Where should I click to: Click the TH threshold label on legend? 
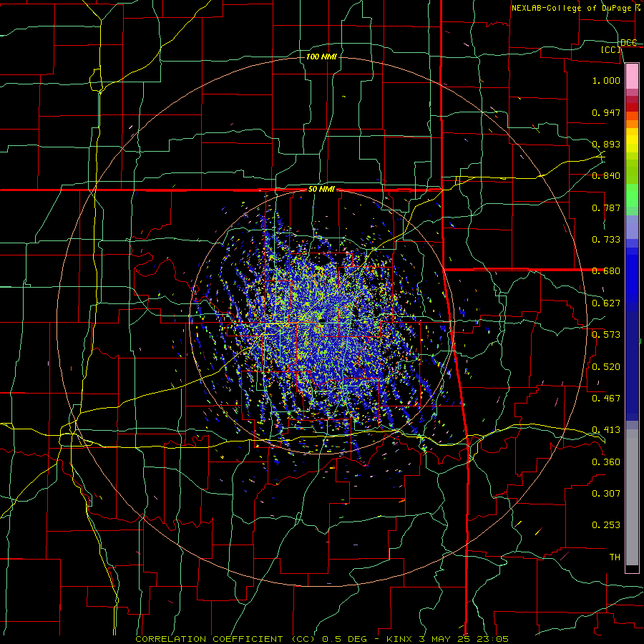tap(615, 557)
